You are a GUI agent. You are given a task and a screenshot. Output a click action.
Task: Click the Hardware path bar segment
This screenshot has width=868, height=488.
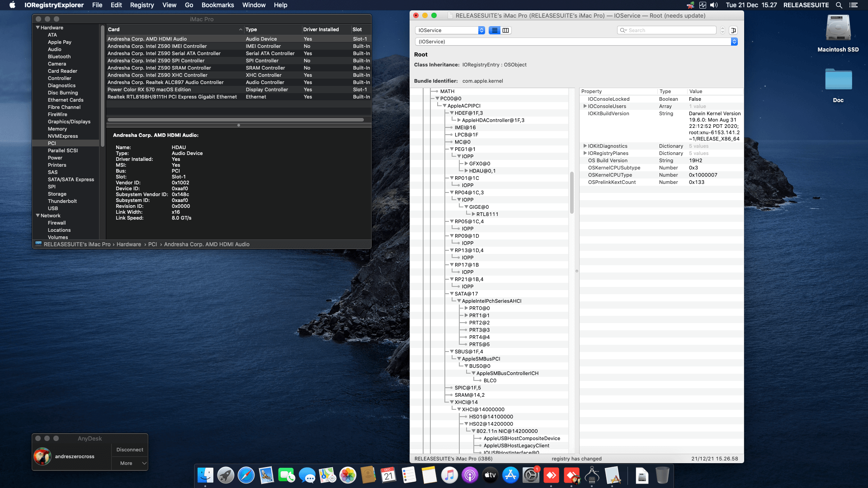129,244
